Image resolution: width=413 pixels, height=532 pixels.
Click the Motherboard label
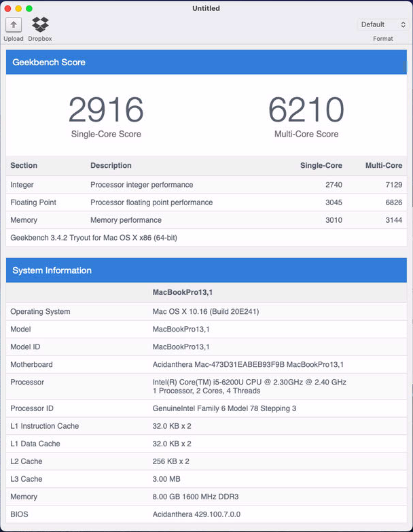point(31,365)
